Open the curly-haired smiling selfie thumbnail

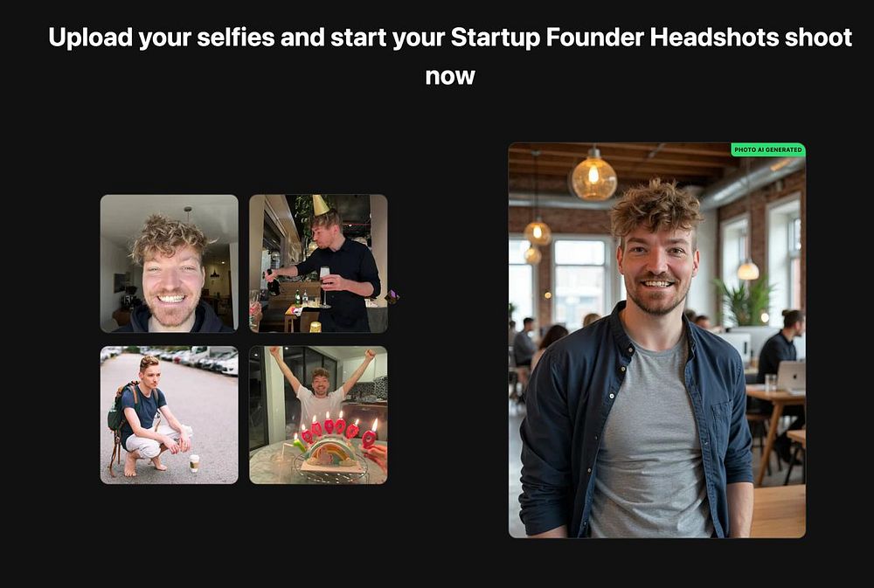tap(169, 263)
